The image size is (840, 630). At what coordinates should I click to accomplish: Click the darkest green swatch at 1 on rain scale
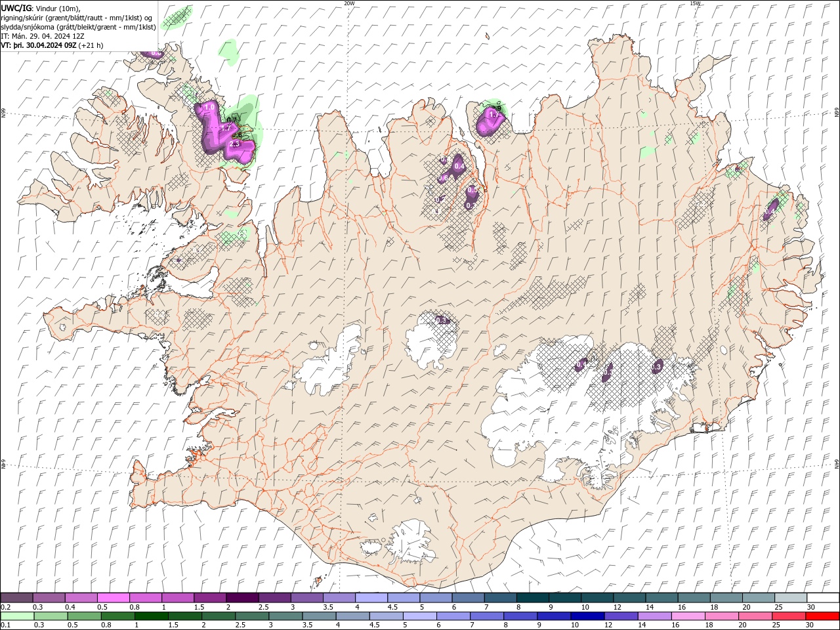pos(152,616)
